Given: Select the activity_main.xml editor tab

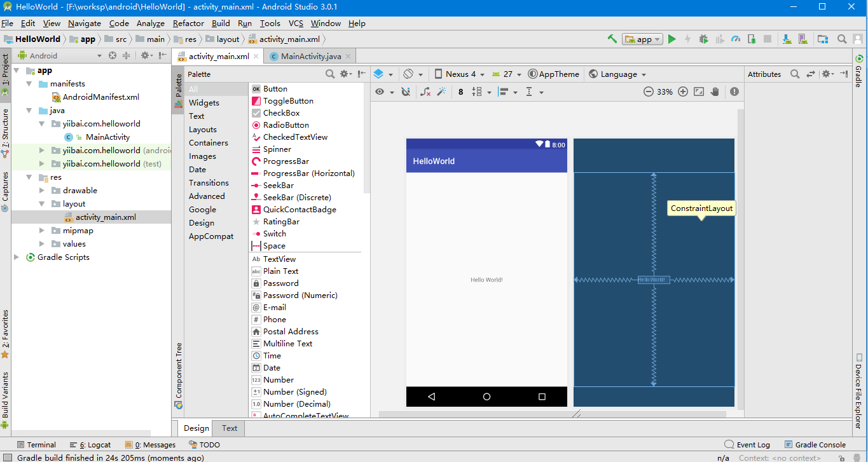Looking at the screenshot, I should coord(219,56).
